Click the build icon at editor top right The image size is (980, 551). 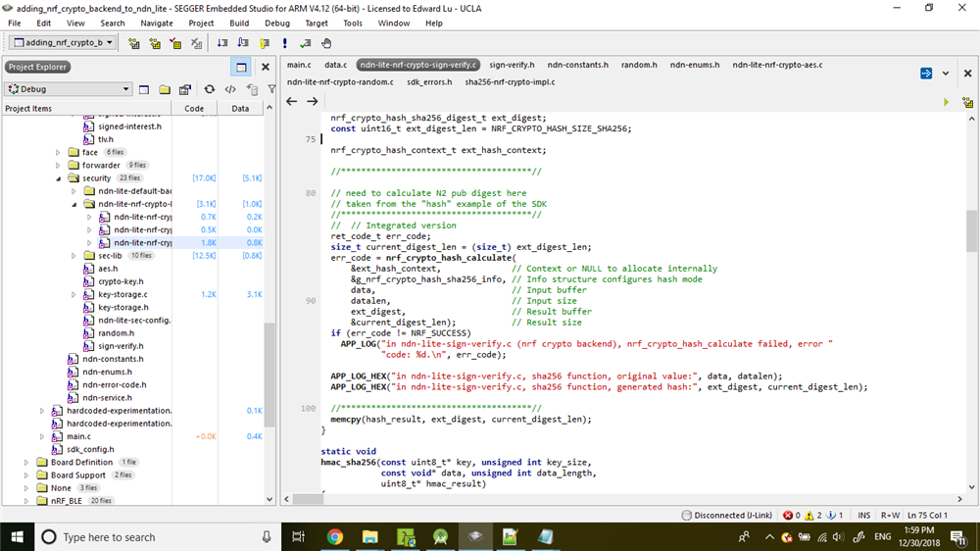pos(967,101)
